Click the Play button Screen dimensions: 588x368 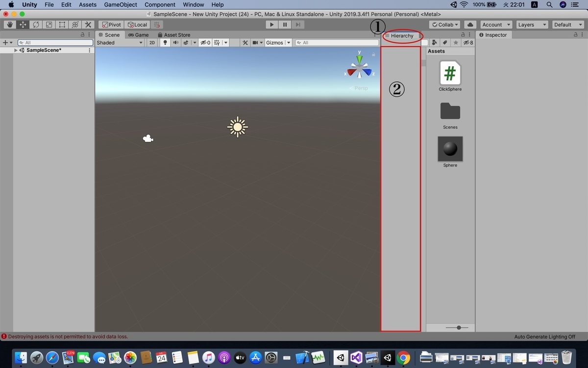tap(272, 25)
